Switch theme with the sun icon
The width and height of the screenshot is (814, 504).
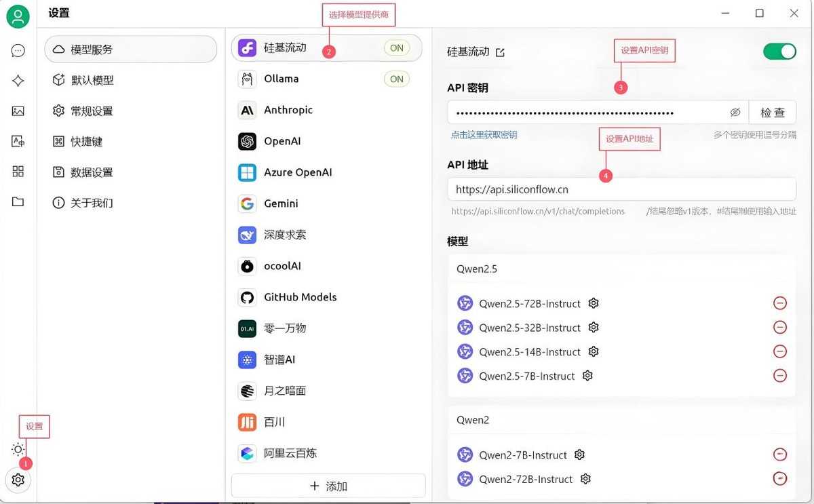point(18,449)
